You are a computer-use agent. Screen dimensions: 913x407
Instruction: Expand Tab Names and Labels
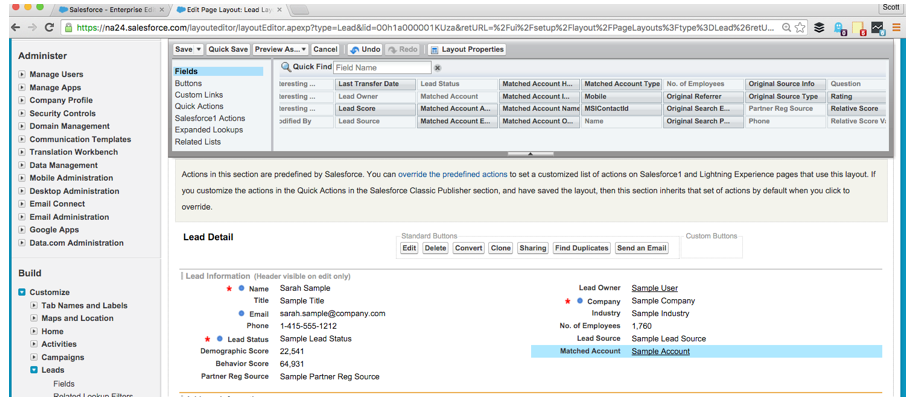(x=34, y=305)
